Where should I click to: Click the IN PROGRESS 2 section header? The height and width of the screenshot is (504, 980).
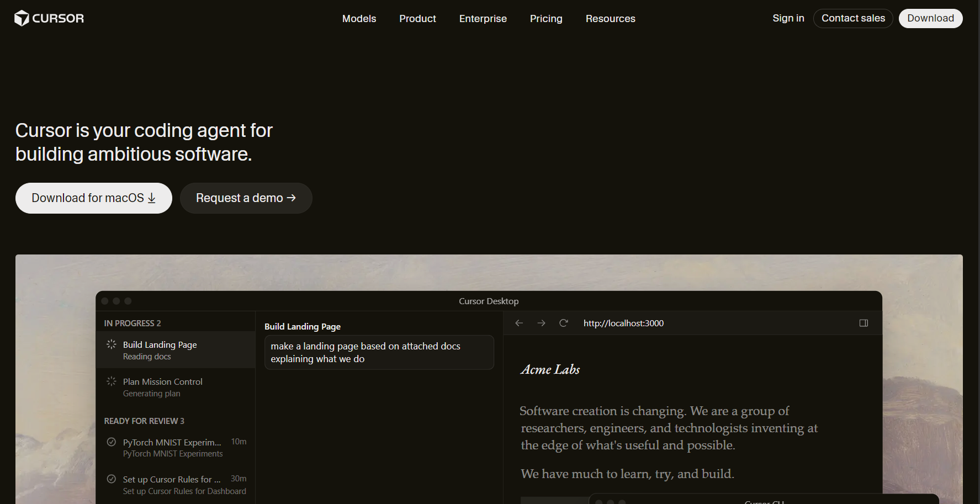(x=133, y=323)
